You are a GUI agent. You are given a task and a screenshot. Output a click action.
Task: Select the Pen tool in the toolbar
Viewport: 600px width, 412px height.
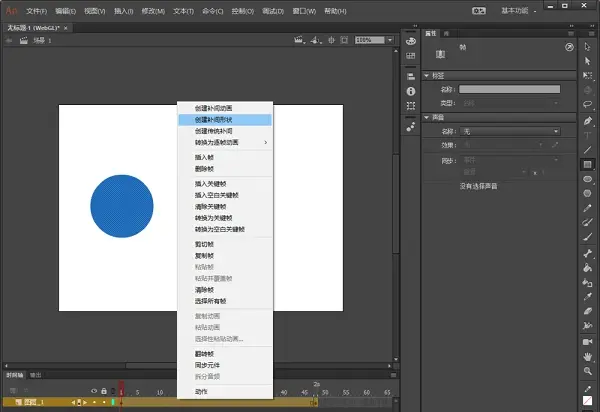coord(588,120)
